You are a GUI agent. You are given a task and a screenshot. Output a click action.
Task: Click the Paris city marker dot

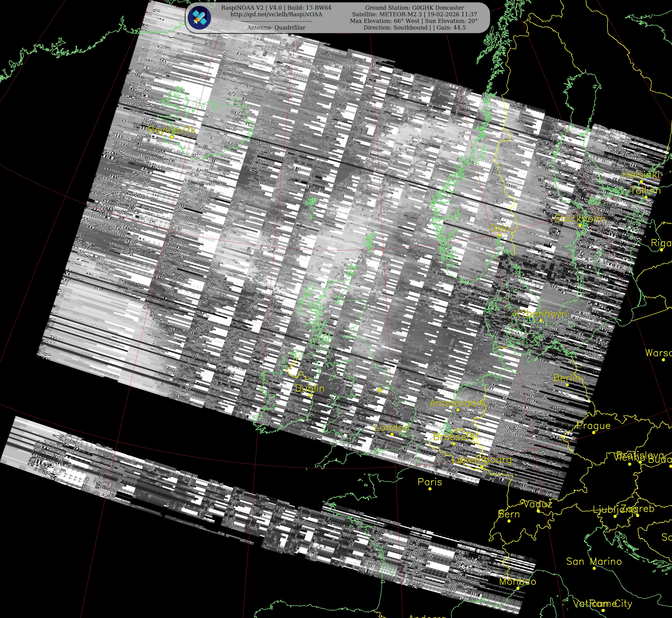click(430, 489)
